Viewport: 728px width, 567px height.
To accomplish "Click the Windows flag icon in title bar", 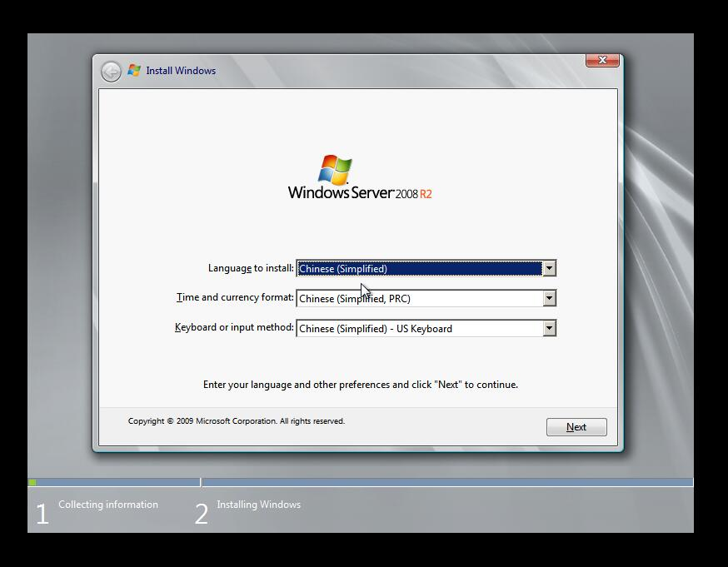I will coord(133,70).
